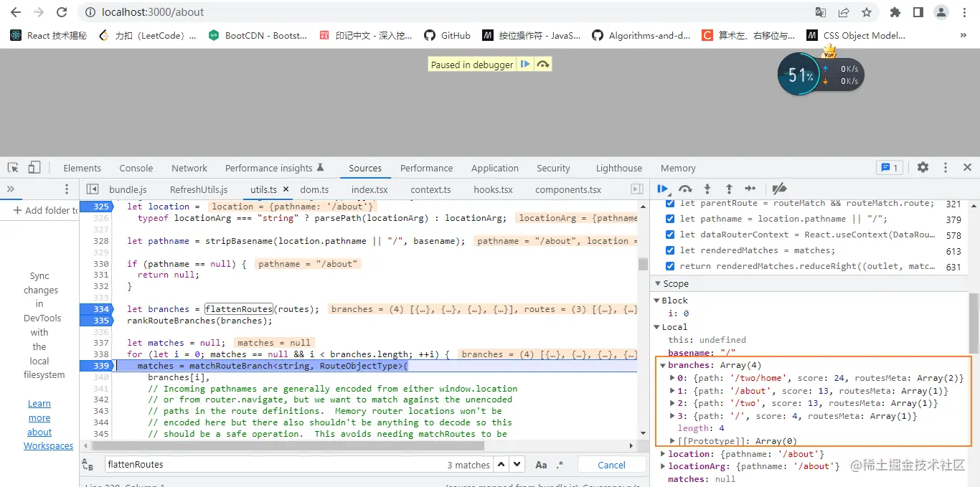Switch to the Console panel
The height and width of the screenshot is (487, 980).
point(136,167)
